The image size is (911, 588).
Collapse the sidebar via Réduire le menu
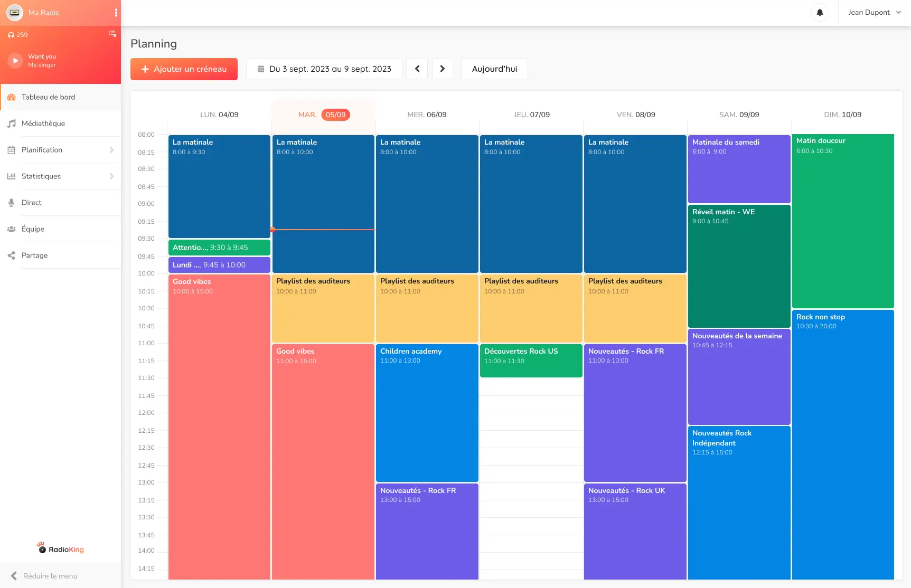pyautogui.click(x=45, y=575)
